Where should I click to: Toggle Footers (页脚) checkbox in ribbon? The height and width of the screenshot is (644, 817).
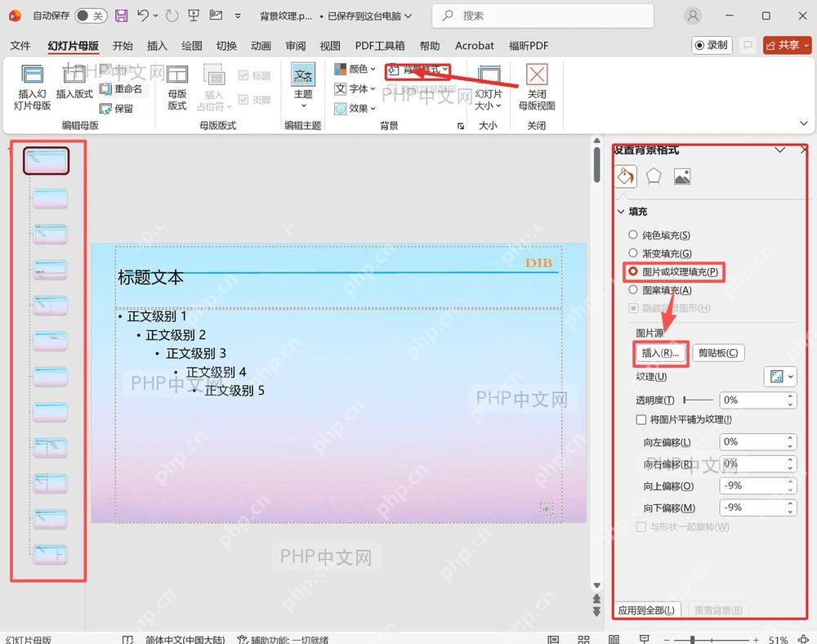pos(243,99)
